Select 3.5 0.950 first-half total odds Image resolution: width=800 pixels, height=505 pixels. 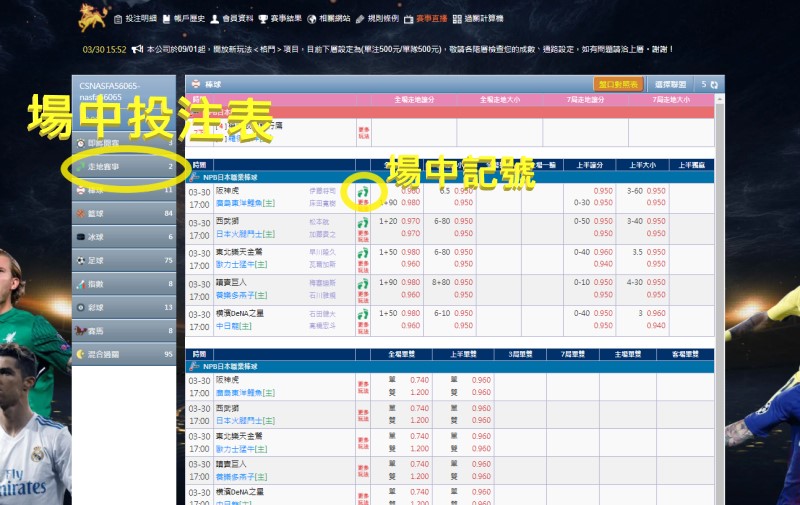tap(648, 252)
